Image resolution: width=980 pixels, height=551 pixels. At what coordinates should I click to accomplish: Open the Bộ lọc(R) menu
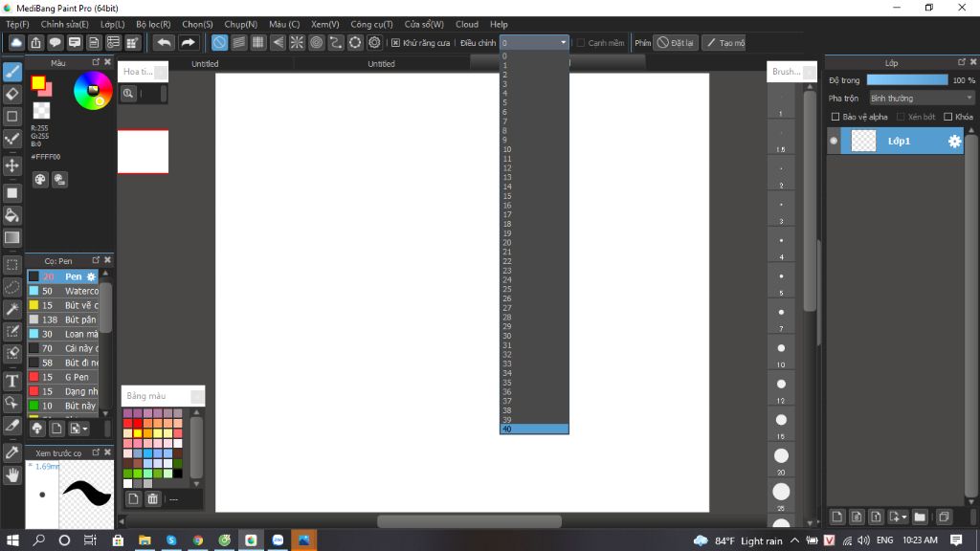coord(153,24)
